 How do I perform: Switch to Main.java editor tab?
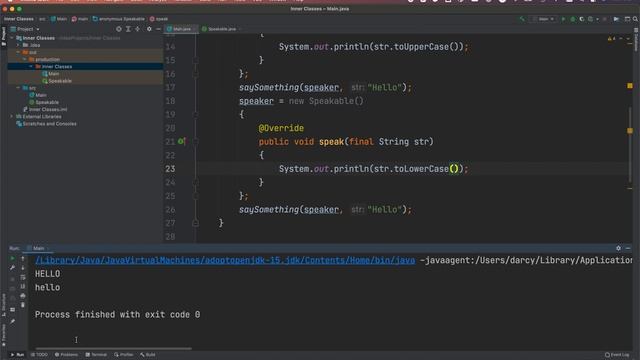pyautogui.click(x=180, y=29)
